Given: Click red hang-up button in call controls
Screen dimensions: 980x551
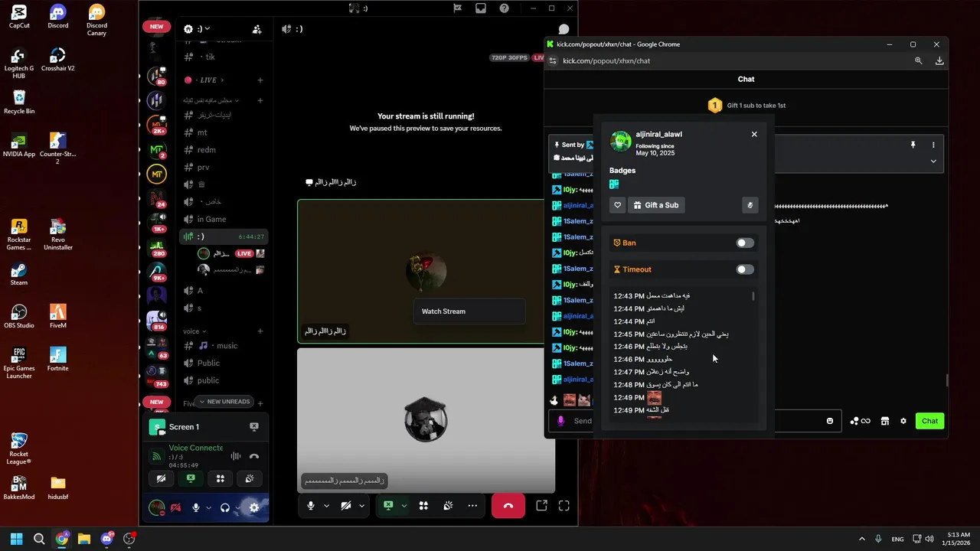Looking at the screenshot, I should (x=508, y=506).
